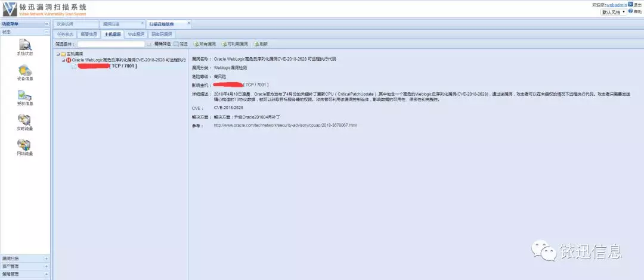
Task: Open the oracle.com security advisory reference link
Action: pyautogui.click(x=286, y=125)
